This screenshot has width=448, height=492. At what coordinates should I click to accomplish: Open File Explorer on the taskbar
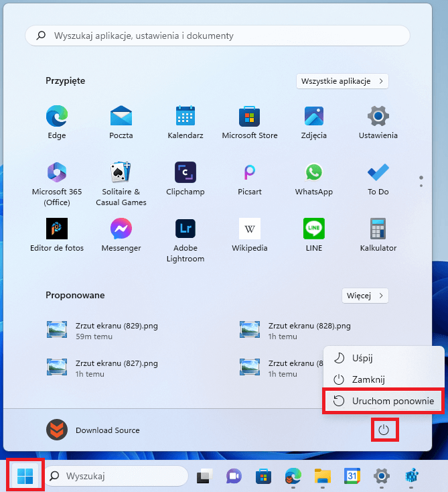pos(323,476)
